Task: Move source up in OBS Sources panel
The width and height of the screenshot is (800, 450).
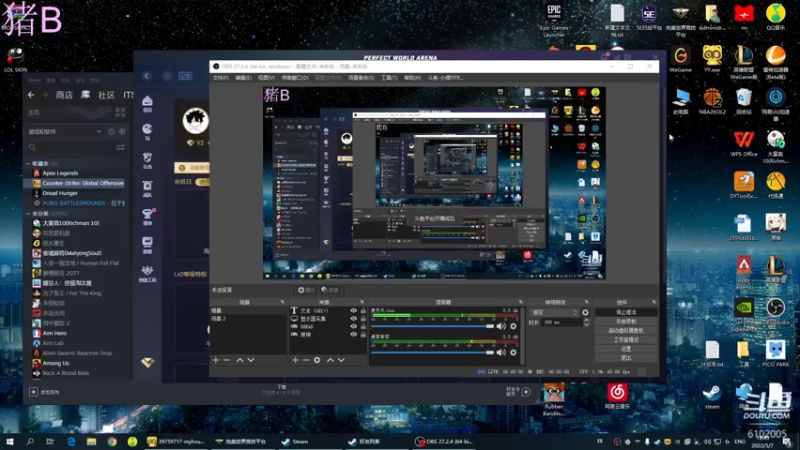Action: (x=330, y=360)
